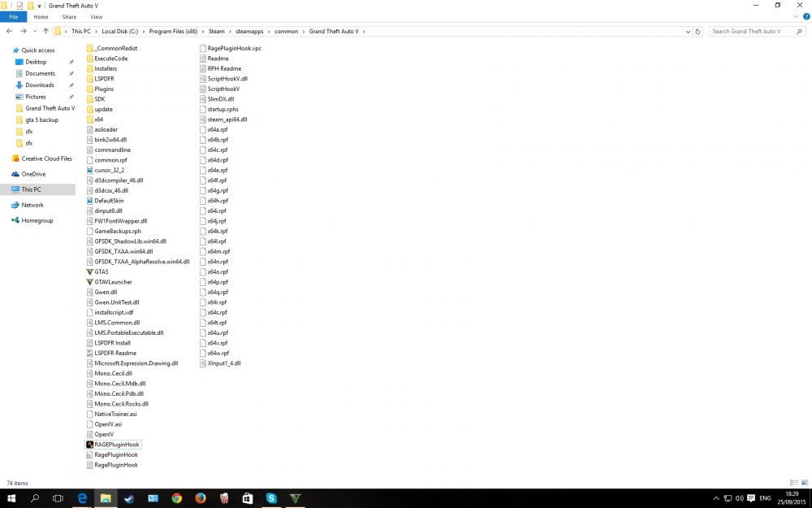The height and width of the screenshot is (508, 812).
Task: Click steamapps in the address path
Action: [x=249, y=32]
